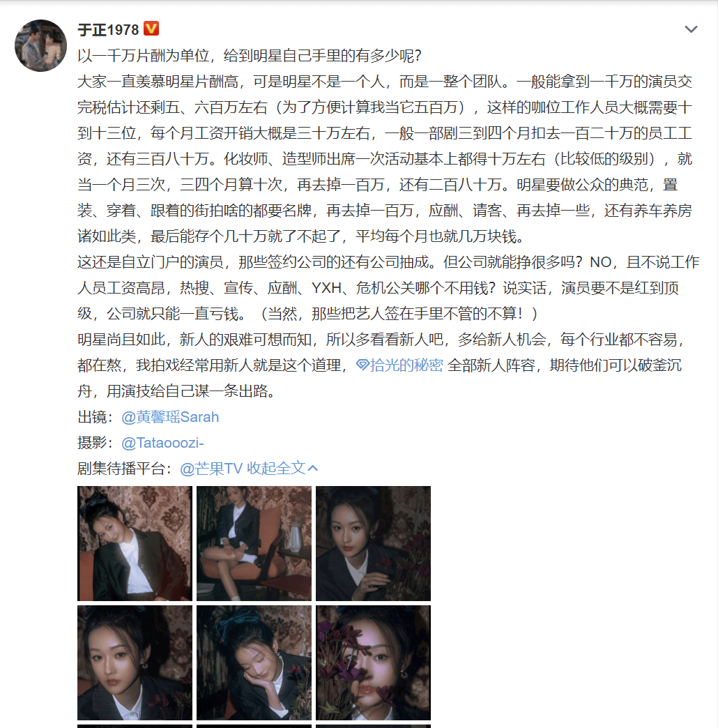Screen dimensions: 718x728
Task: Click the 出镜 credit label
Action: (x=95, y=417)
